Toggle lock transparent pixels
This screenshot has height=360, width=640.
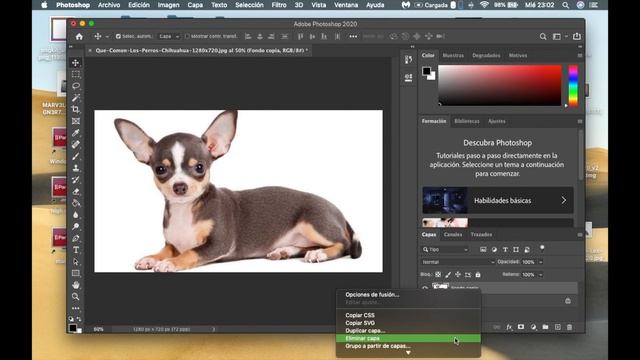(x=438, y=275)
